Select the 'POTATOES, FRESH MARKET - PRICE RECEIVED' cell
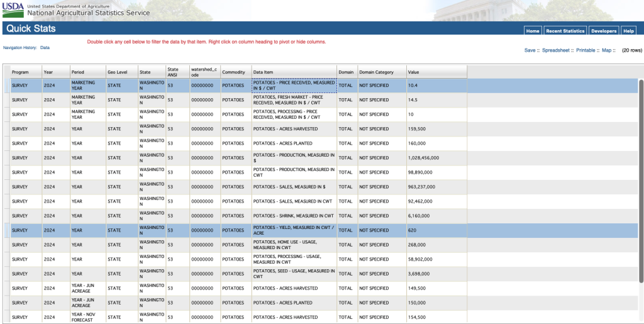The height and width of the screenshot is (324, 644). (x=294, y=100)
